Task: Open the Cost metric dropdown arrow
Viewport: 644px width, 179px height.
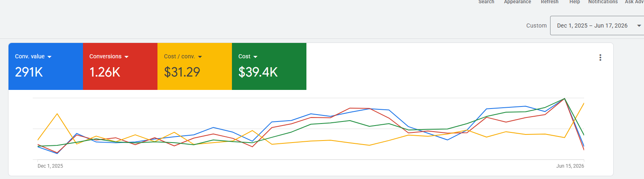Action: (255, 57)
